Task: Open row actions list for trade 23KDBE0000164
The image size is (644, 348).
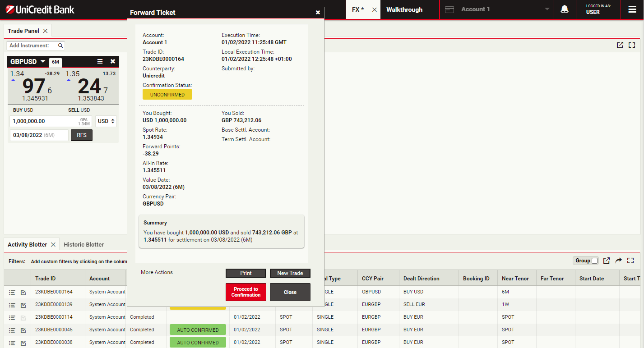Action: tap(12, 292)
